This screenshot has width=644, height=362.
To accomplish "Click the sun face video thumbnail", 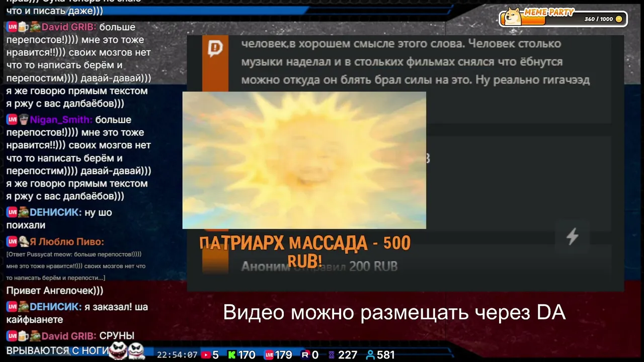I will click(304, 160).
